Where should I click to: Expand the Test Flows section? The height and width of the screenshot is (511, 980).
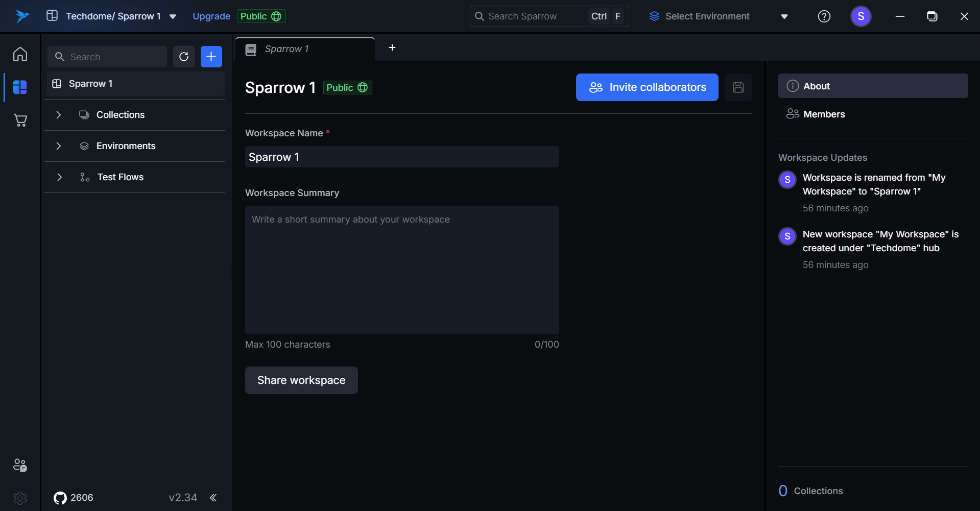[59, 177]
